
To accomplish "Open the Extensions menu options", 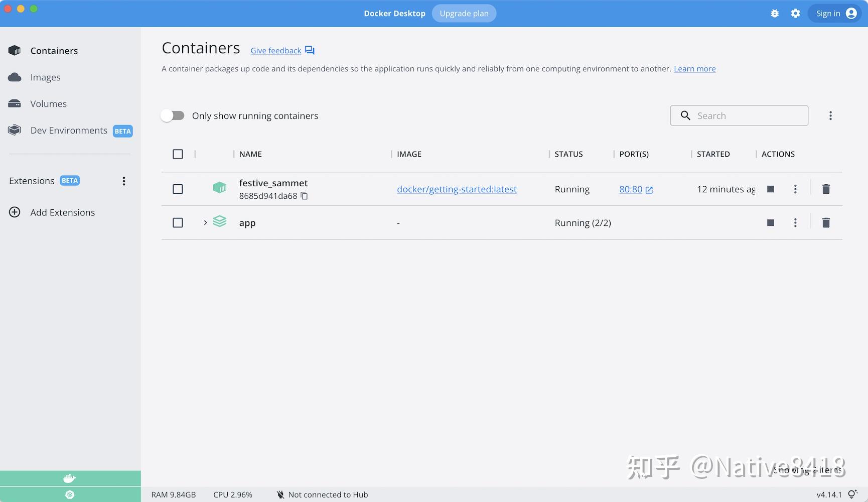I will pos(124,181).
